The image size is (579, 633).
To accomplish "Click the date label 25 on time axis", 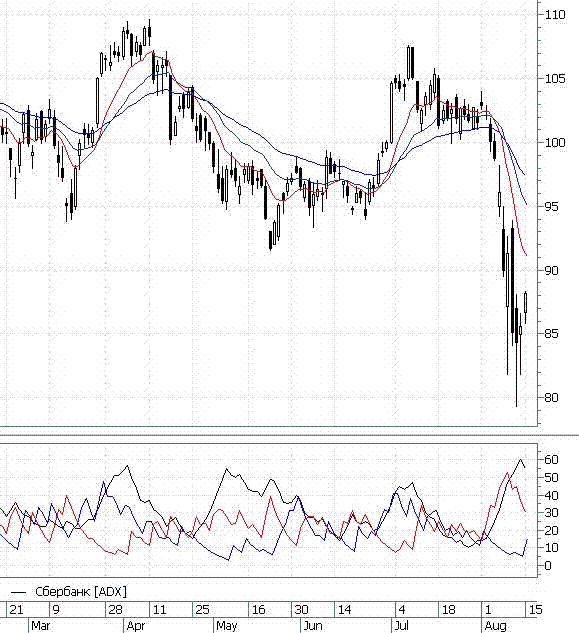I will tap(202, 610).
